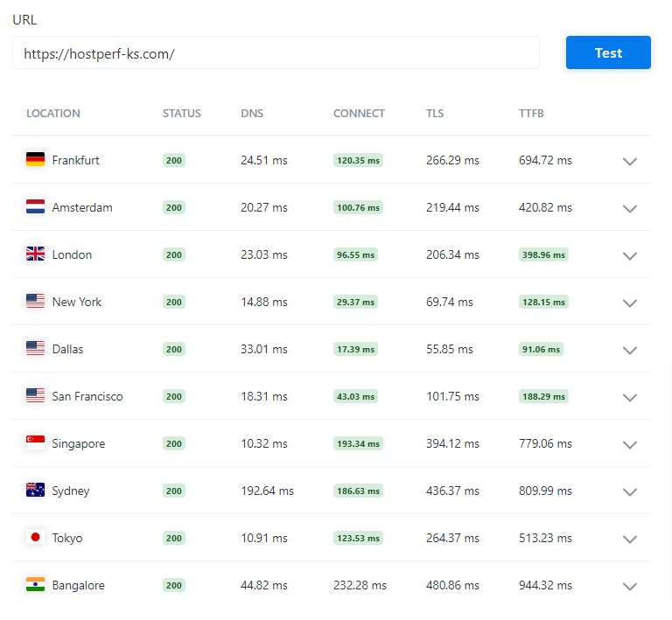Select the Japan flag icon for Tokyo

35,537
